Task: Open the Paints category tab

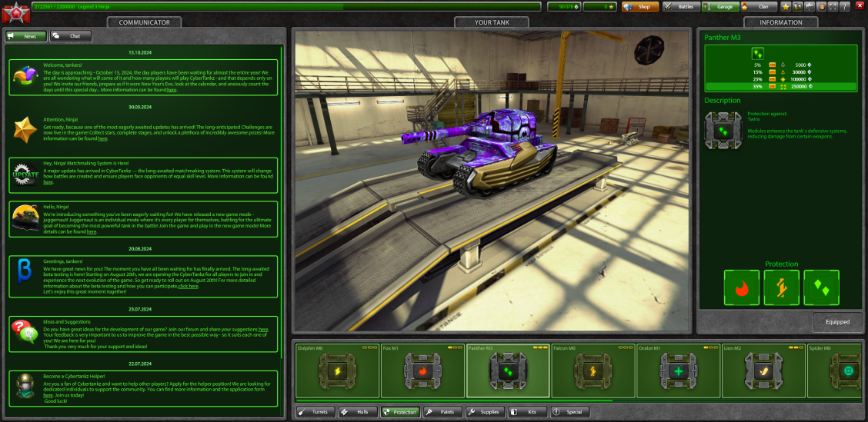Action: [442, 412]
